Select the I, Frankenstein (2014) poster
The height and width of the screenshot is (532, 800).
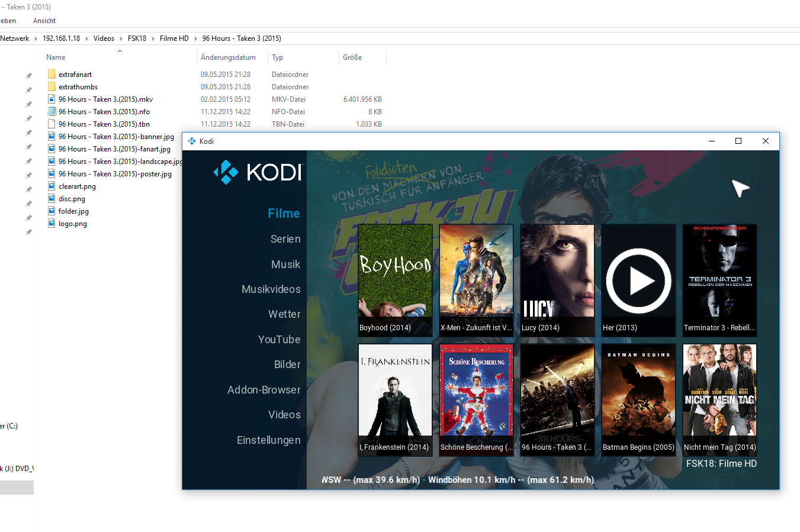pos(395,399)
